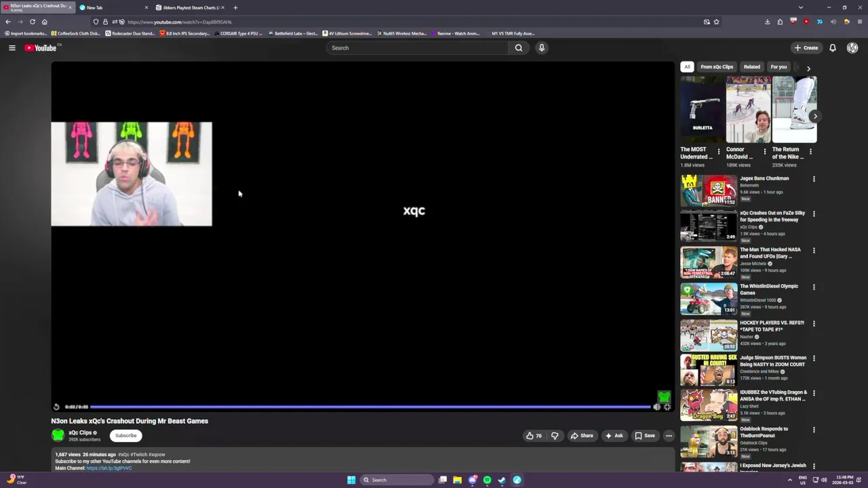Open options for Connor McDavid short

coord(765,152)
